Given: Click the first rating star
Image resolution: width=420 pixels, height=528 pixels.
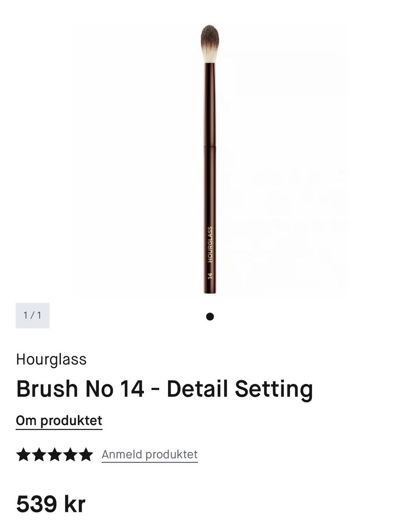Looking at the screenshot, I should tap(23, 454).
